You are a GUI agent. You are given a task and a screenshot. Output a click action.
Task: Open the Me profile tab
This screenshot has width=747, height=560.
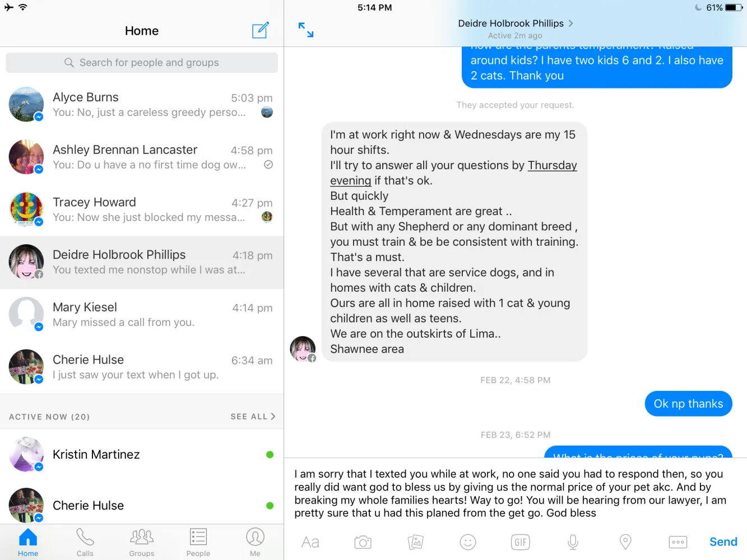coord(255,543)
